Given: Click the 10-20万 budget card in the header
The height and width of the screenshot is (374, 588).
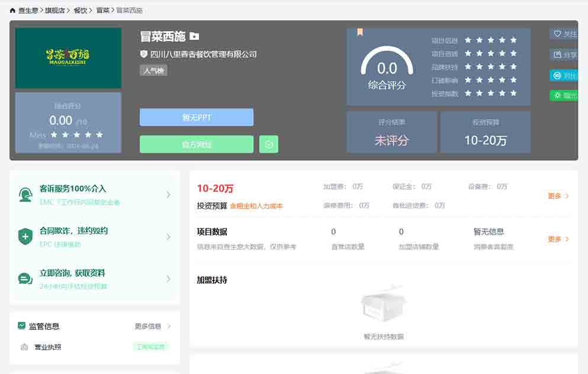Looking at the screenshot, I should tap(486, 132).
